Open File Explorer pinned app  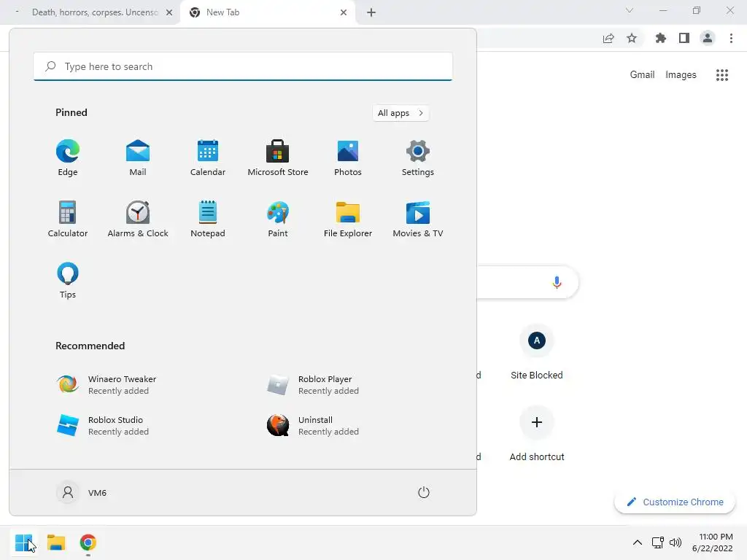point(348,219)
